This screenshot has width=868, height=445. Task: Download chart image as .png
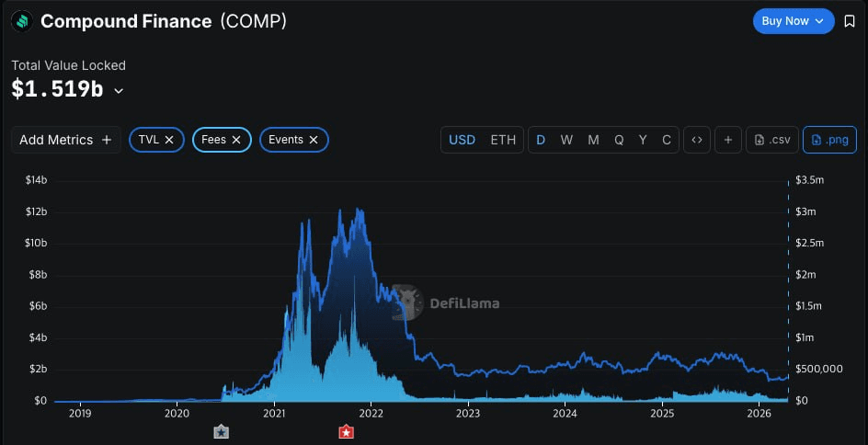click(x=829, y=140)
